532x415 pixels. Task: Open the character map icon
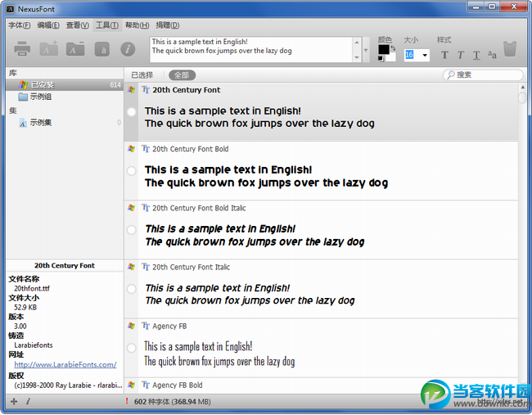101,49
